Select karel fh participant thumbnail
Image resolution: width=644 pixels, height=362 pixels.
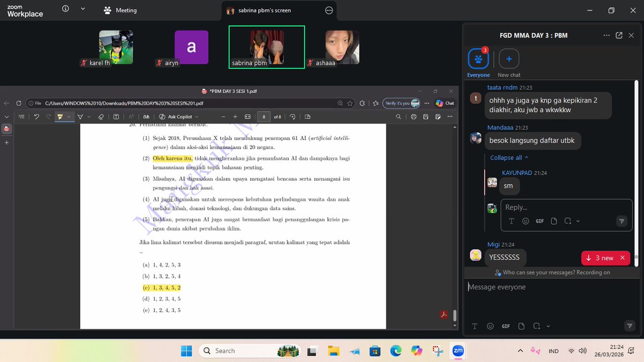tap(116, 48)
